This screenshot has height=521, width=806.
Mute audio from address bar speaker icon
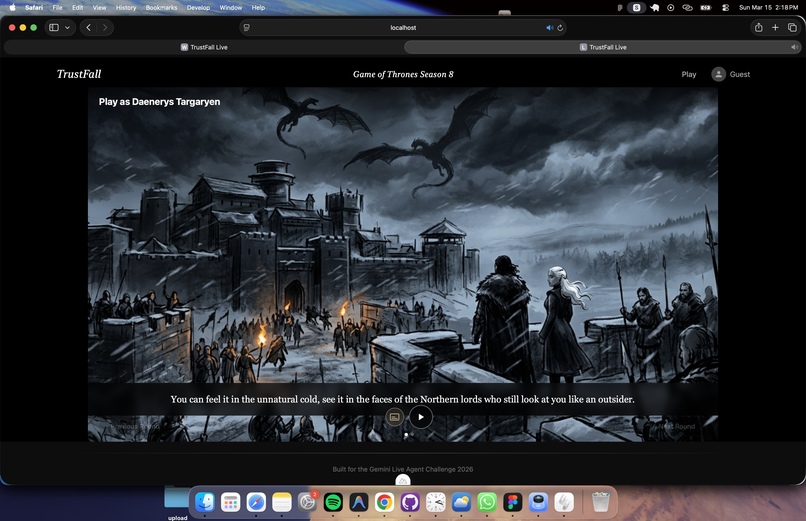click(x=549, y=28)
